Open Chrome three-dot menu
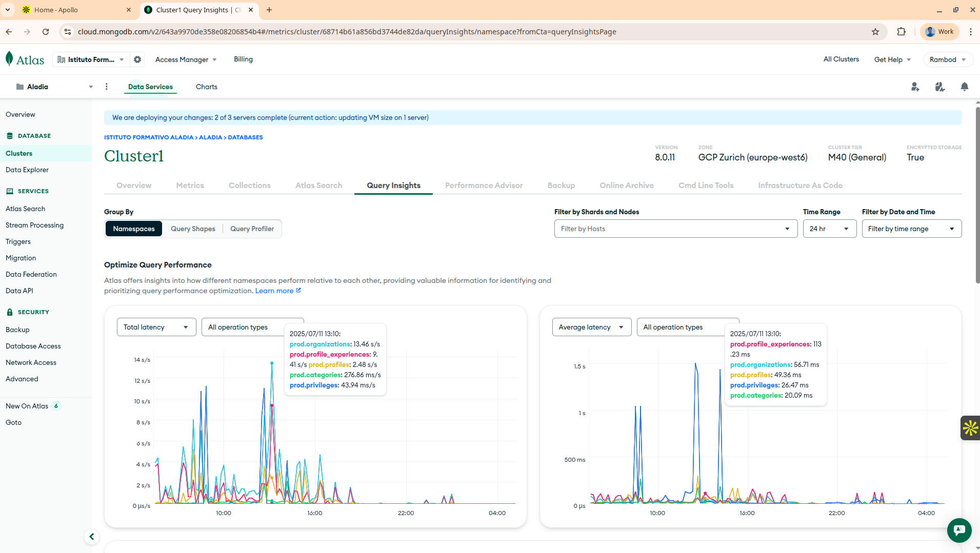The height and width of the screenshot is (553, 980). [x=971, y=32]
